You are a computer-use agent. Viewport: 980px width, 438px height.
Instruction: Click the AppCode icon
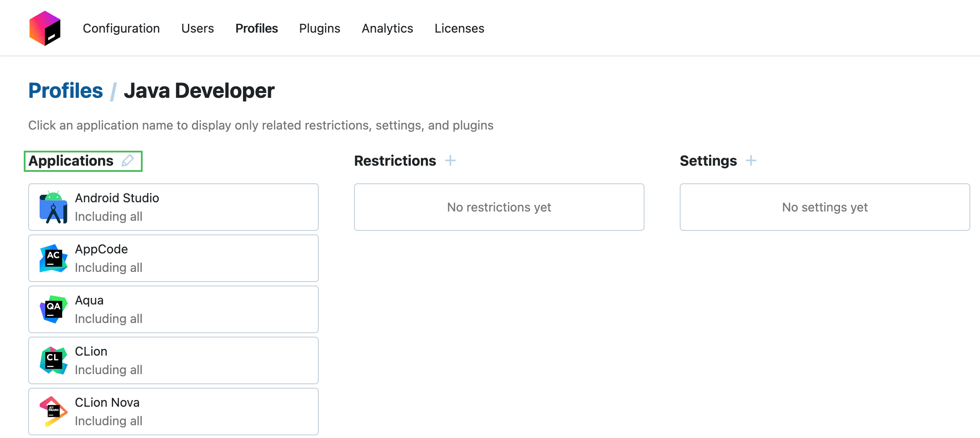pos(54,258)
